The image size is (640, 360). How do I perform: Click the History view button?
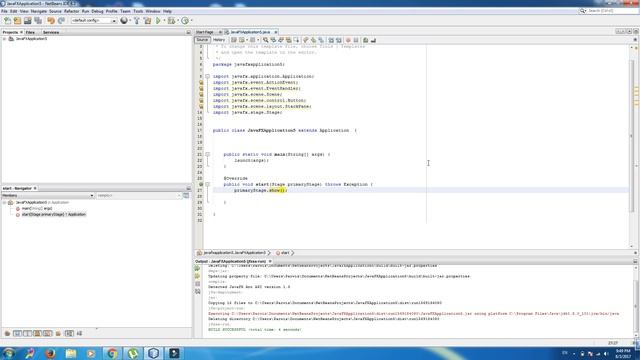(219, 40)
